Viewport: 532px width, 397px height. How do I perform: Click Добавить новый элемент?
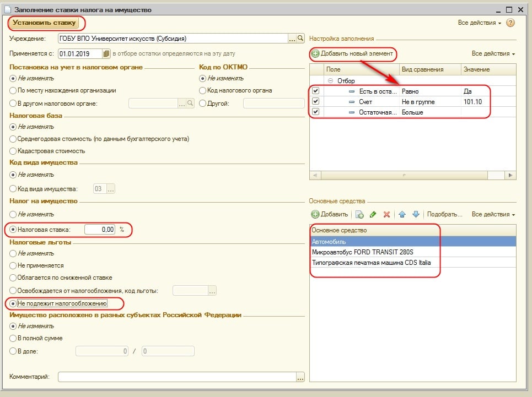coord(352,53)
